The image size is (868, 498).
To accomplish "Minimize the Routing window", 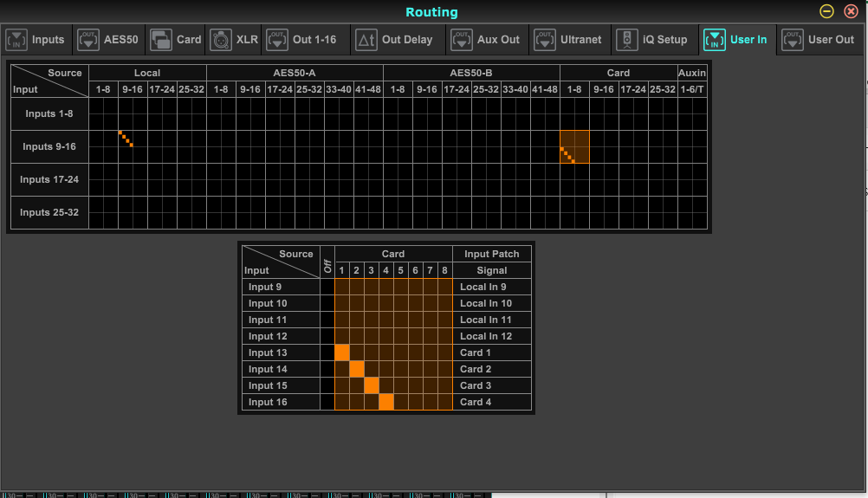I will 827,11.
